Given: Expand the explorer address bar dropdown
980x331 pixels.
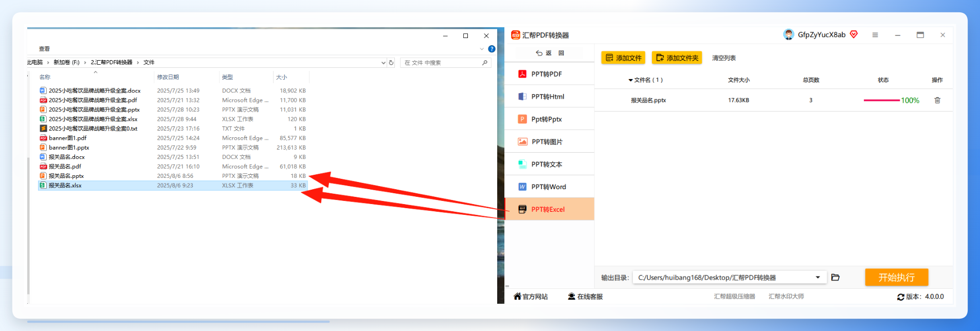Looking at the screenshot, I should click(x=383, y=63).
